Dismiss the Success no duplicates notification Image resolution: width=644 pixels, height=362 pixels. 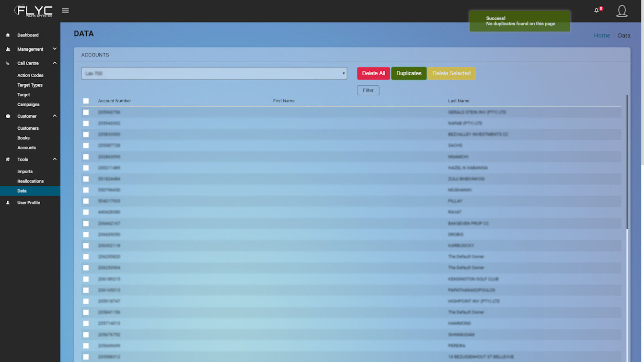coord(520,21)
